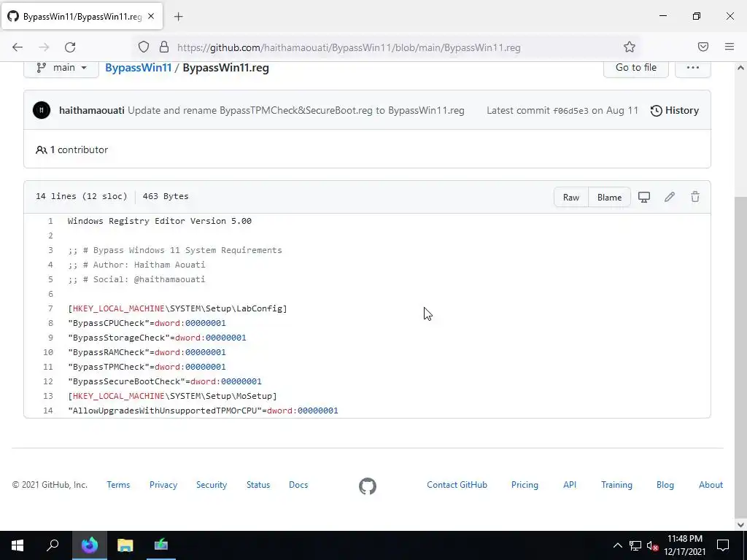This screenshot has width=747, height=560.
Task: Click haithamaouati's avatar image
Action: click(42, 111)
